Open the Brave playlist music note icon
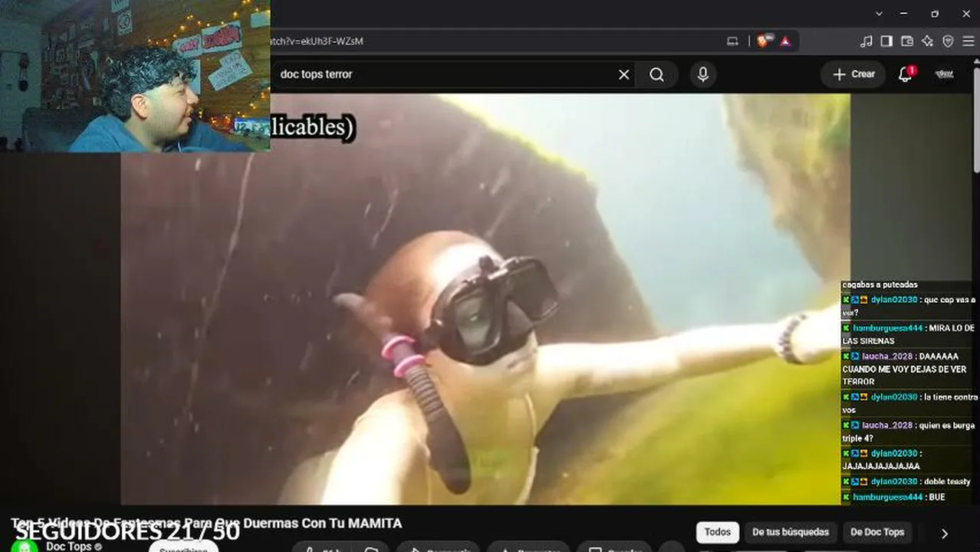 [x=866, y=41]
